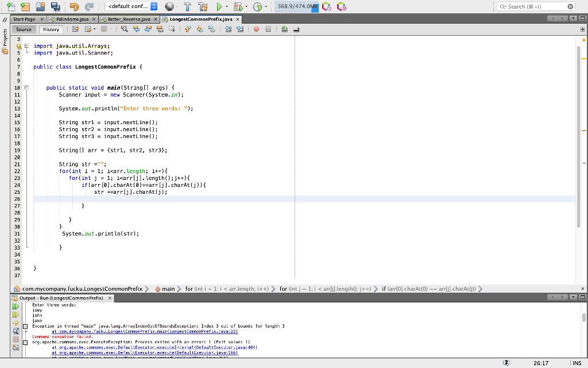The image size is (588, 368).
Task: Click the Last Edit navigation icon
Action: coord(75,29)
